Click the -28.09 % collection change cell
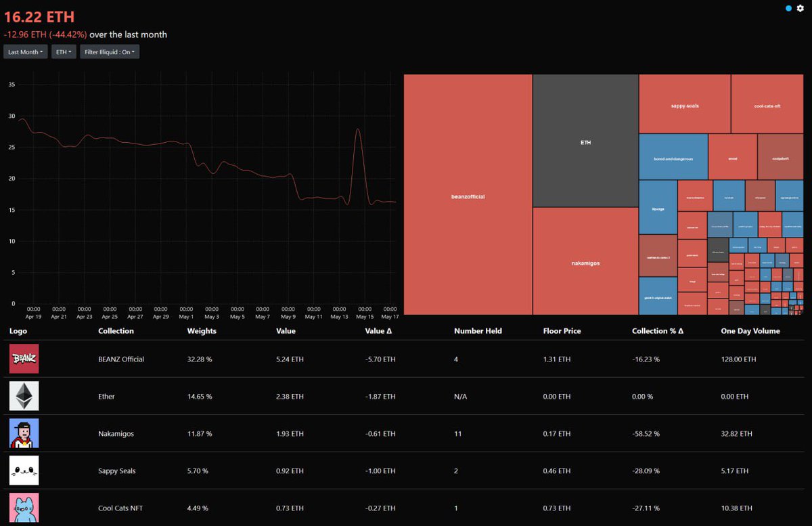 (x=646, y=470)
